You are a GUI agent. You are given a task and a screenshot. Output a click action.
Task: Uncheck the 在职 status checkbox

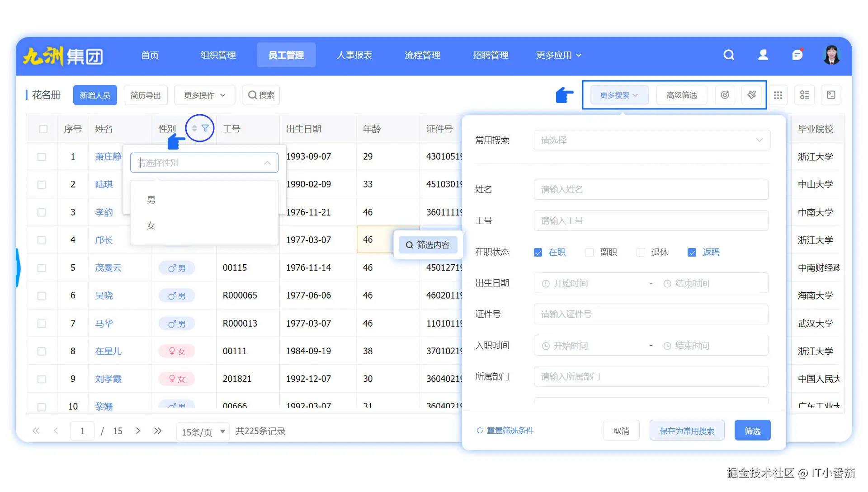pos(538,252)
